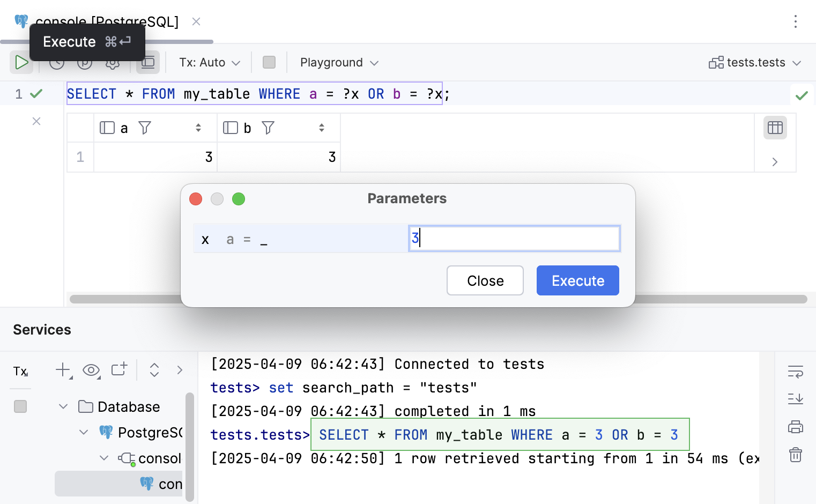The image size is (816, 504).
Task: Toggle the column visibility box on column a
Action: click(x=107, y=128)
